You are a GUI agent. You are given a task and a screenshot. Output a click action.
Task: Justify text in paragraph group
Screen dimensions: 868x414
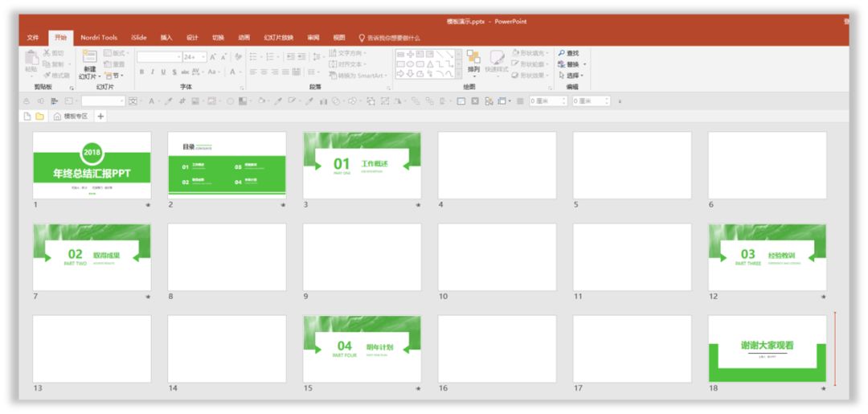click(285, 72)
